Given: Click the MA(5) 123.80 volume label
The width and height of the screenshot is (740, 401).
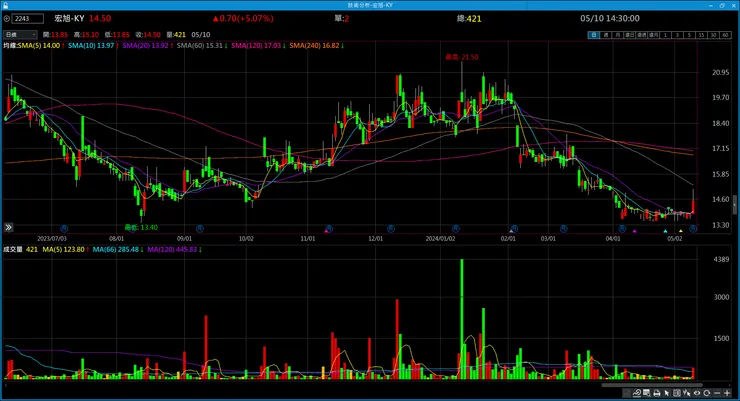Looking at the screenshot, I should 63,250.
